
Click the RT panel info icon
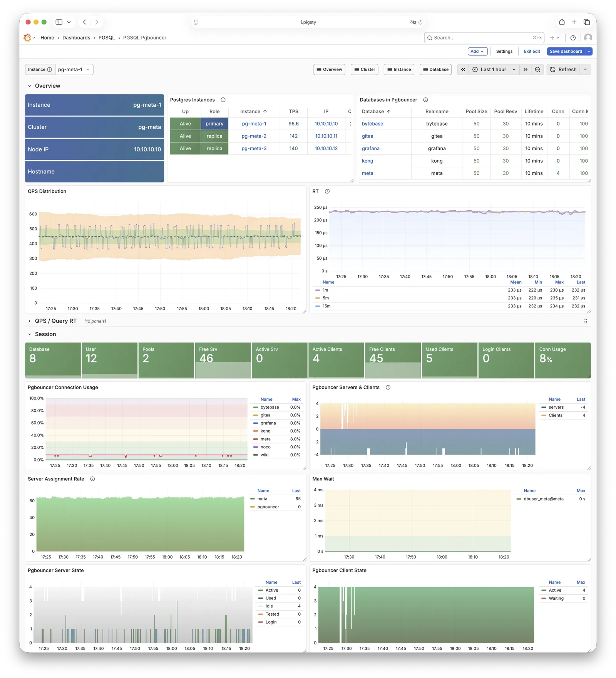[x=327, y=191]
